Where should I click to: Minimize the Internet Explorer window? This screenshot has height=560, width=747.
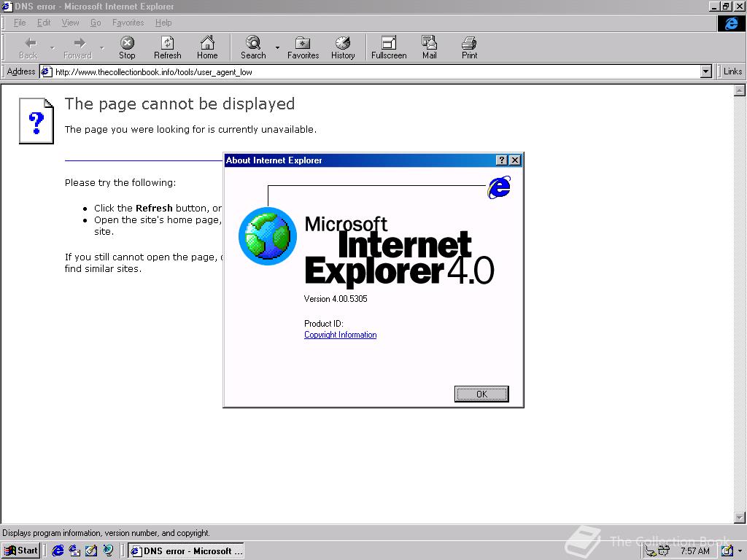point(714,6)
